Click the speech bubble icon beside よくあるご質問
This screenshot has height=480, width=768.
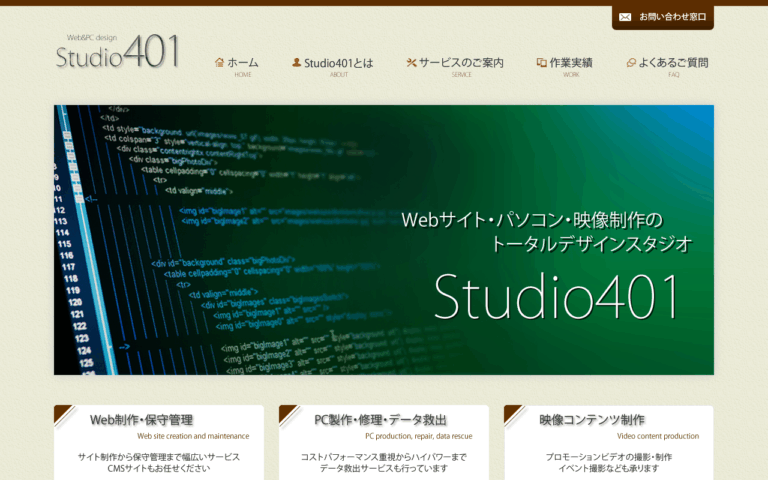[631, 63]
